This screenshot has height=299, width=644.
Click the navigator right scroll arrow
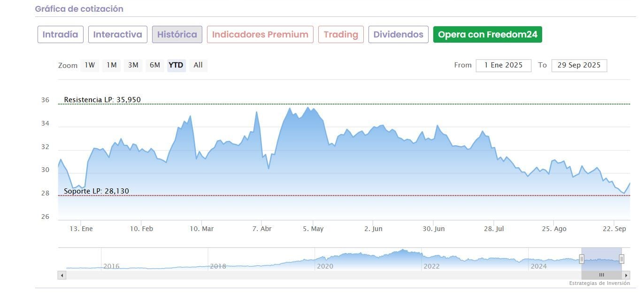[x=626, y=275]
